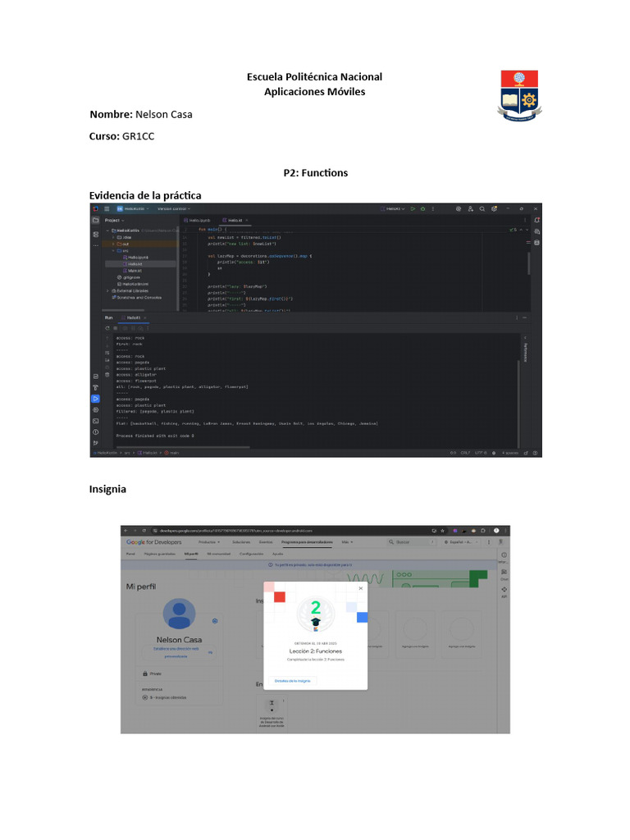Click the search magnifier in Google for Developers
Image resolution: width=630 pixels, height=840 pixels.
[x=391, y=542]
